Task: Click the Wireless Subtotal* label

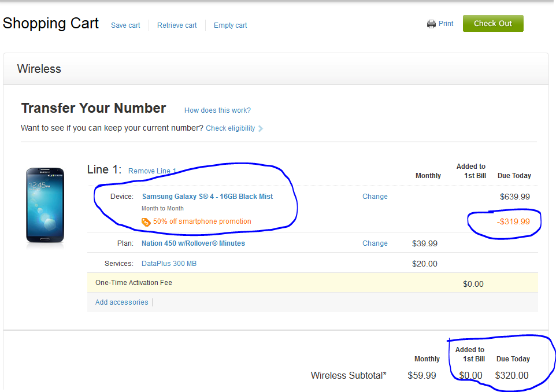Action: (x=349, y=375)
